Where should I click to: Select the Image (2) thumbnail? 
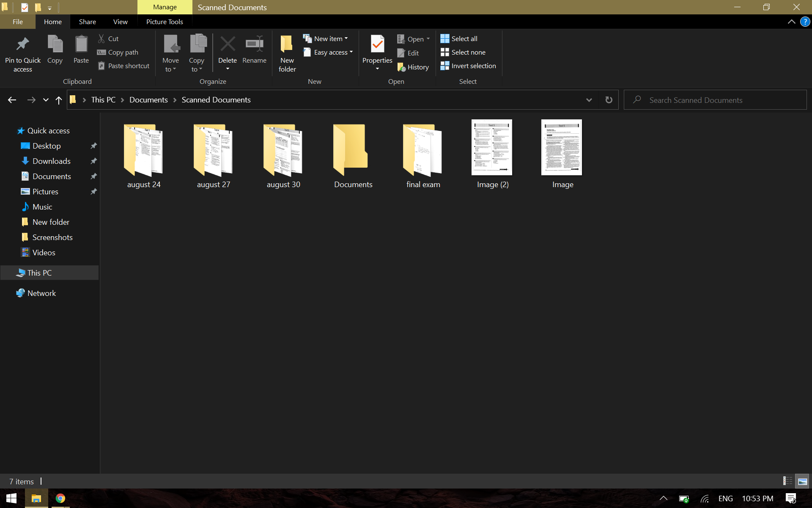[492, 147]
